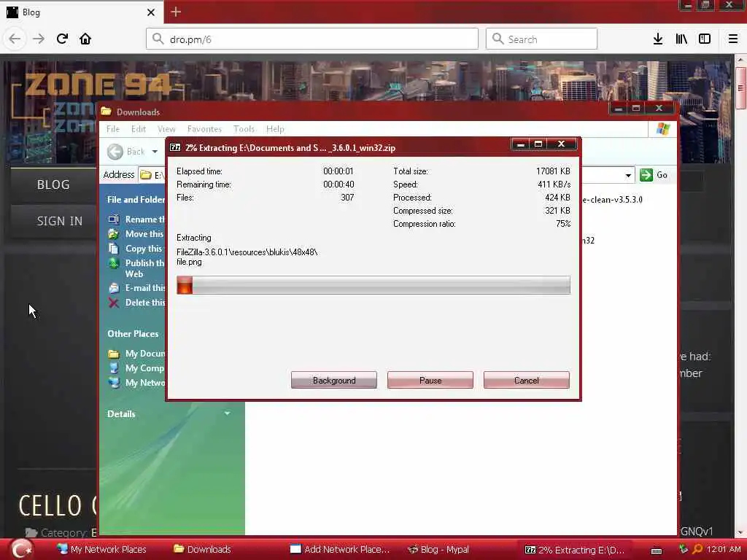Screen dimensions: 747x560
Task: Click Move this file task
Action: pos(136,234)
